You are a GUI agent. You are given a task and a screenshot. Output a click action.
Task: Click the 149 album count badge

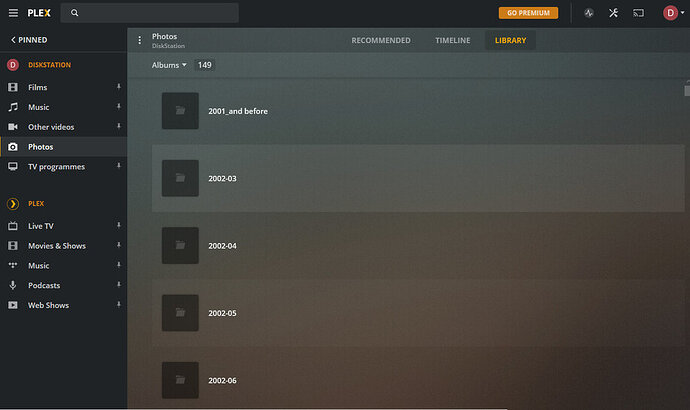205,65
